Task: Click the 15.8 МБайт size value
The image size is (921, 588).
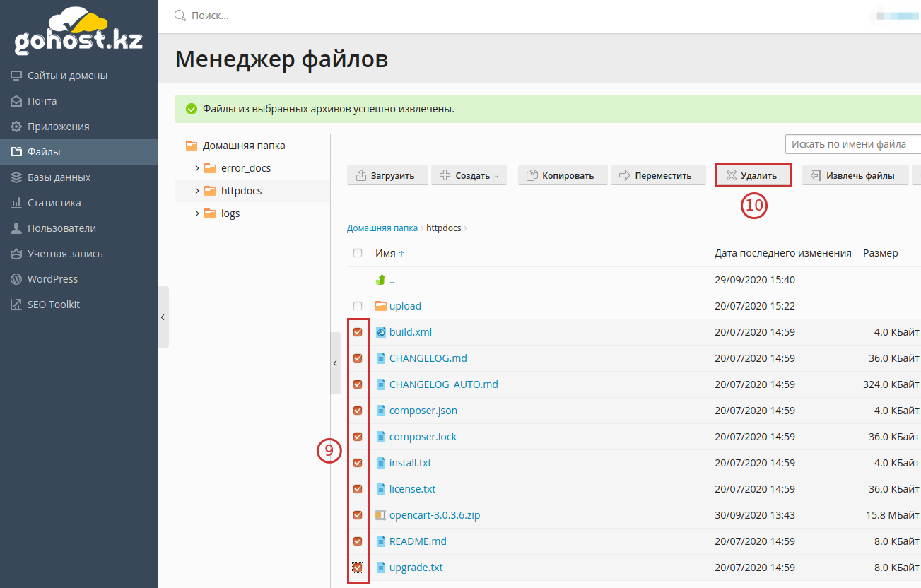Action: [x=892, y=515]
